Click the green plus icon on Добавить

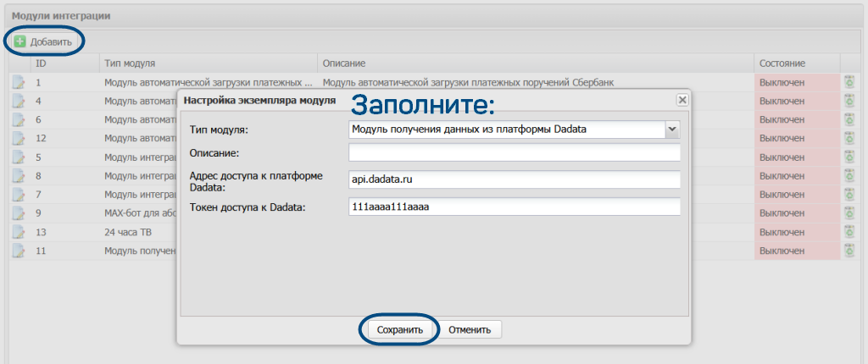(19, 41)
